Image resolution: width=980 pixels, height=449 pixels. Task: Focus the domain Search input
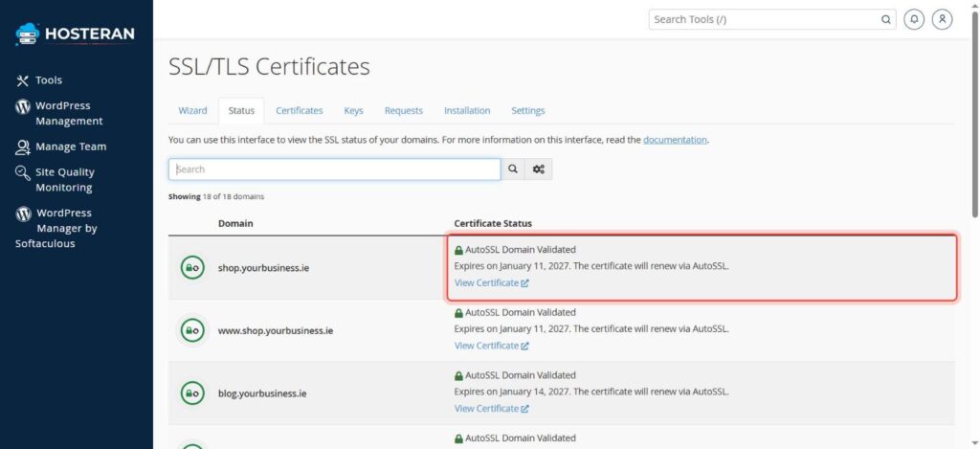(x=334, y=169)
